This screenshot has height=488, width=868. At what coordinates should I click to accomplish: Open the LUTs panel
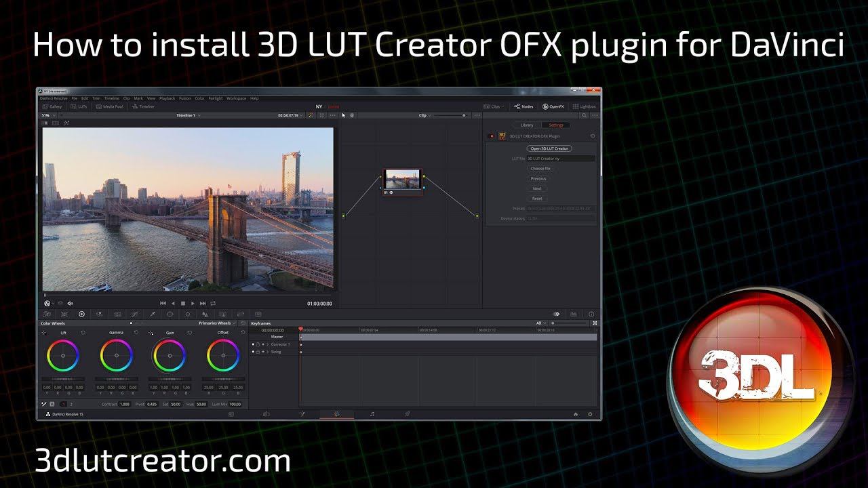coord(79,106)
